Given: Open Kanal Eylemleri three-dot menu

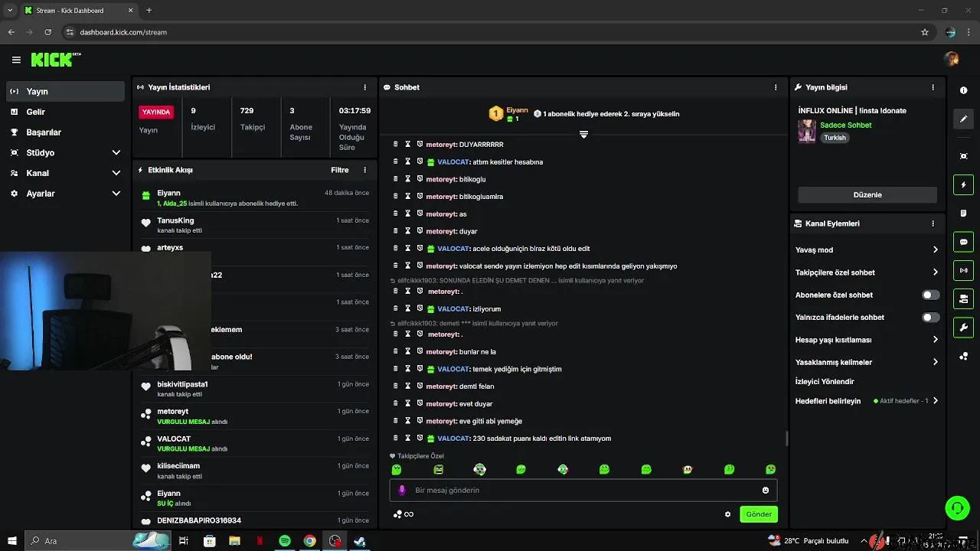Looking at the screenshot, I should pos(933,223).
